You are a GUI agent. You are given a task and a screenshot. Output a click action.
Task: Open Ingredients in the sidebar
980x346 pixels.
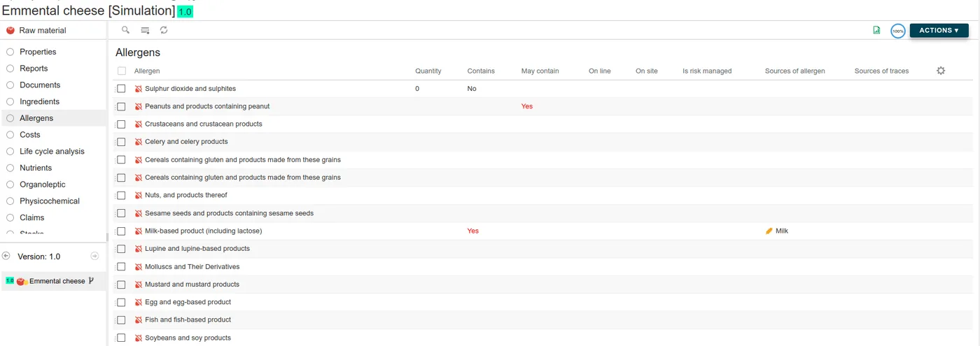pos(39,102)
